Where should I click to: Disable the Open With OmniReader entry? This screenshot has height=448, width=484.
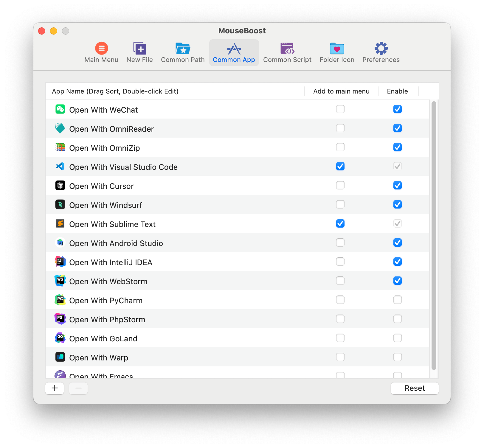(398, 128)
